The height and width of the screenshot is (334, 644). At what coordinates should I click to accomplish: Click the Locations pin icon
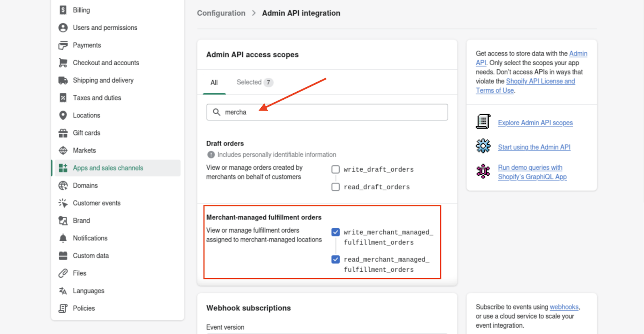(63, 115)
